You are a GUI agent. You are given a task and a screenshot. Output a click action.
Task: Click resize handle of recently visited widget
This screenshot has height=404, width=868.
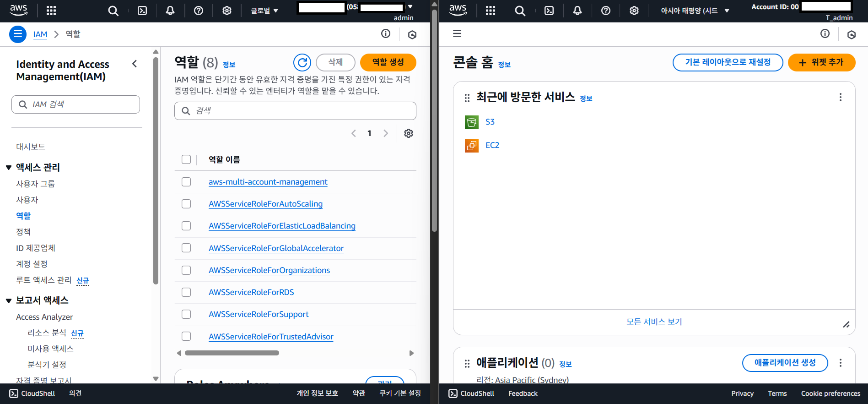[846, 324]
